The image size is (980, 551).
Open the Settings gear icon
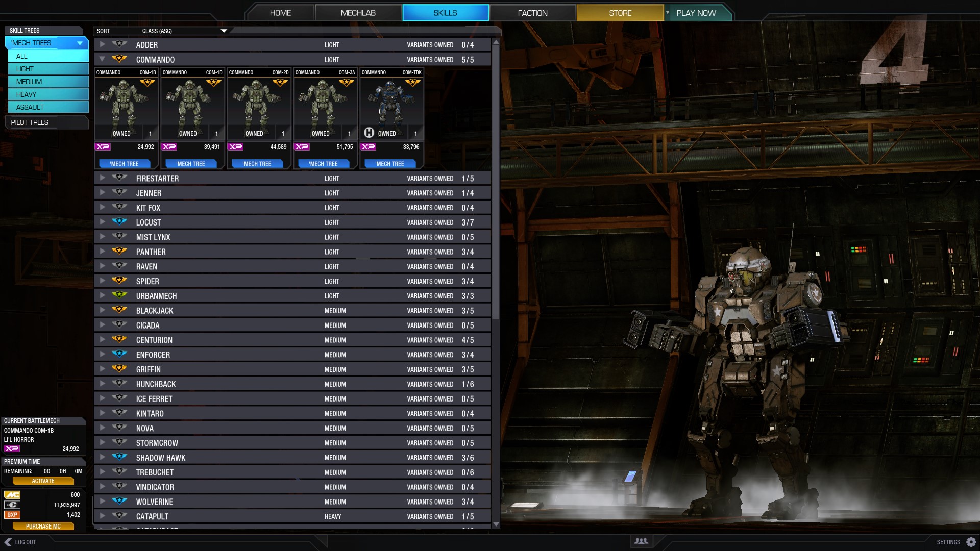pos(971,542)
